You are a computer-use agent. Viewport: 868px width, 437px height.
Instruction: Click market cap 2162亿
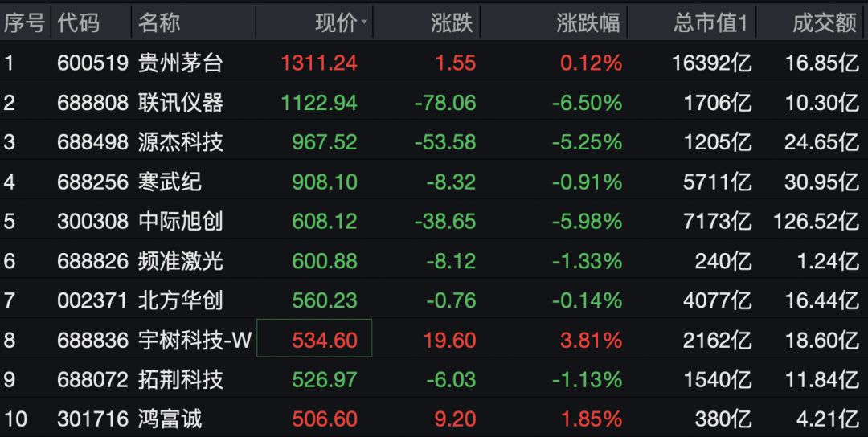pos(718,340)
